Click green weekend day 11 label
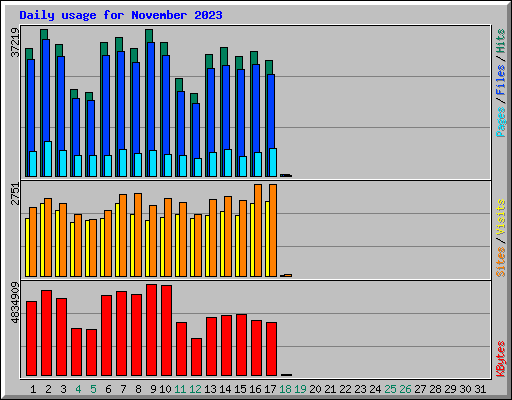This screenshot has width=512, height=400. [x=180, y=389]
